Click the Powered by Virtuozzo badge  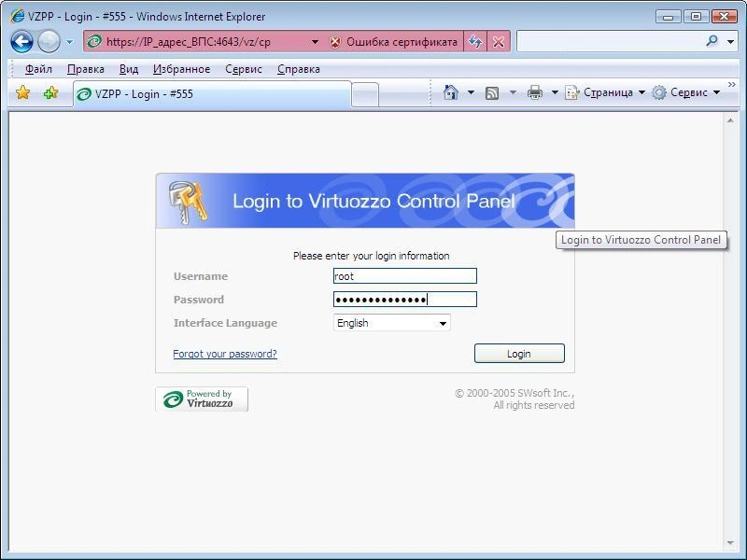click(x=202, y=399)
